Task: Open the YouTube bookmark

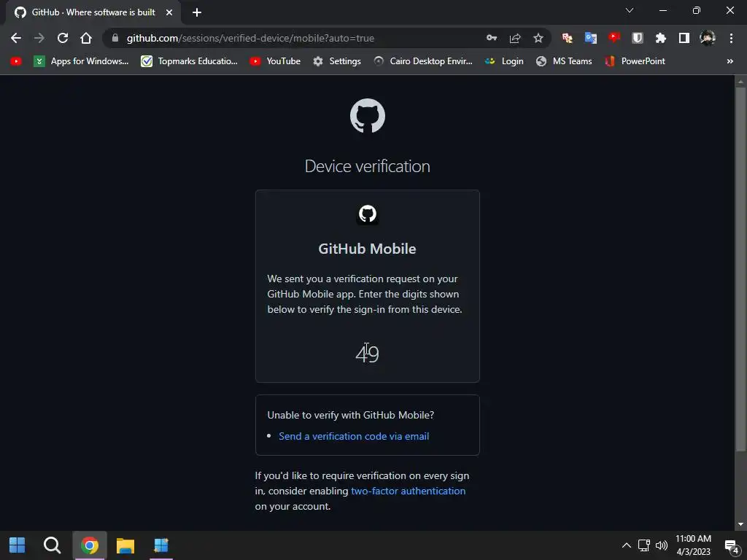Action: pyautogui.click(x=275, y=61)
